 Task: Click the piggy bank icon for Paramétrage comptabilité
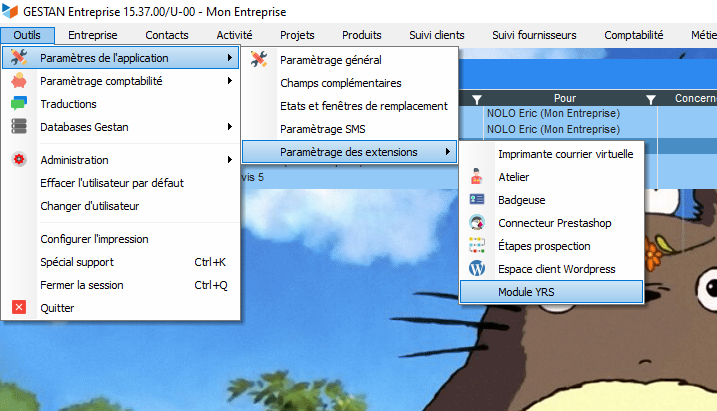coord(18,81)
